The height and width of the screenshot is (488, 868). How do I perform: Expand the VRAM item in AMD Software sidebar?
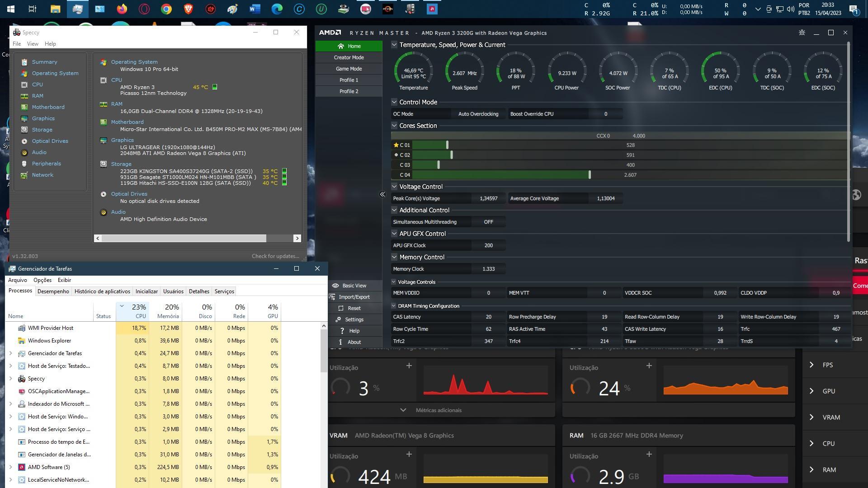click(811, 418)
